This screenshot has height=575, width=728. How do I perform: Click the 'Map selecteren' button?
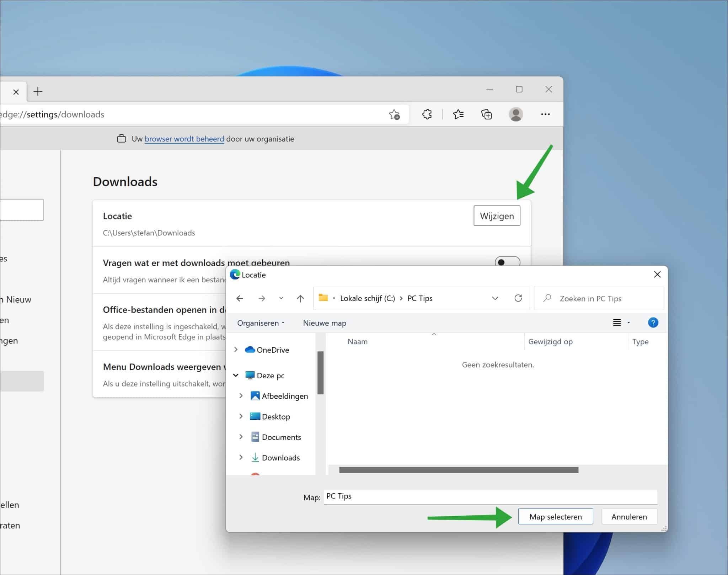coord(555,516)
